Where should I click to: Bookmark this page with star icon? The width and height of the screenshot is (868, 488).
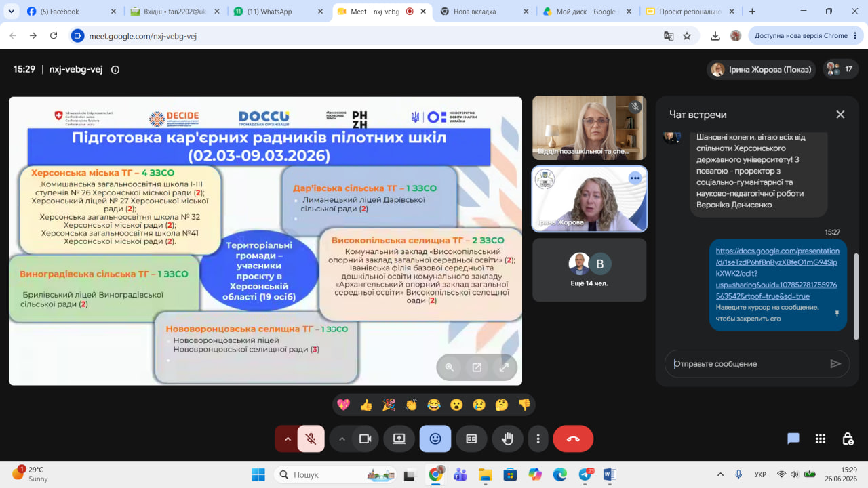click(x=687, y=36)
